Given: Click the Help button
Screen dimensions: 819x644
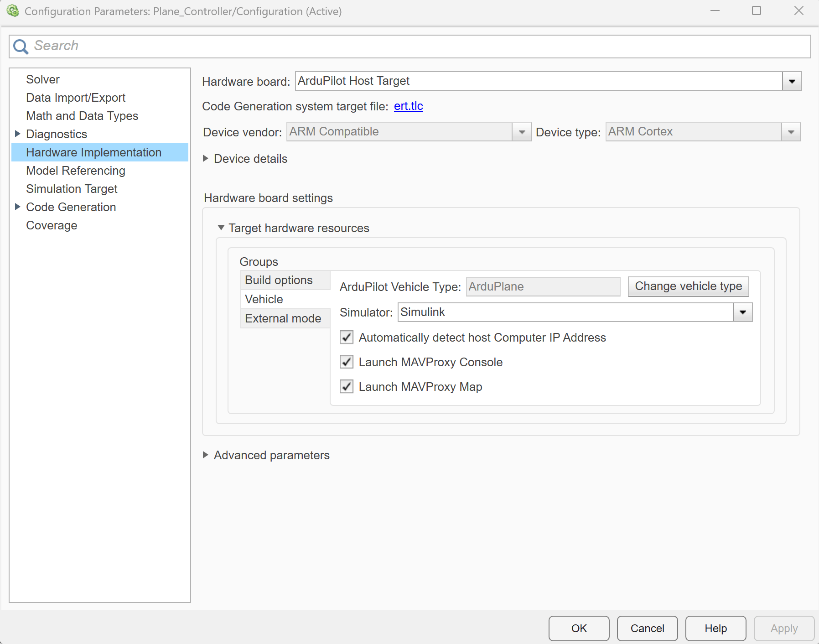Looking at the screenshot, I should point(716,628).
